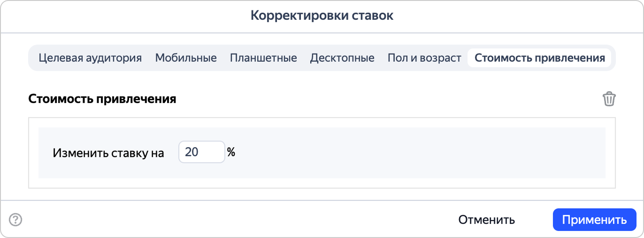This screenshot has width=644, height=238.
Task: Click the bold Стоимость привлечения section heading
Action: (x=102, y=99)
